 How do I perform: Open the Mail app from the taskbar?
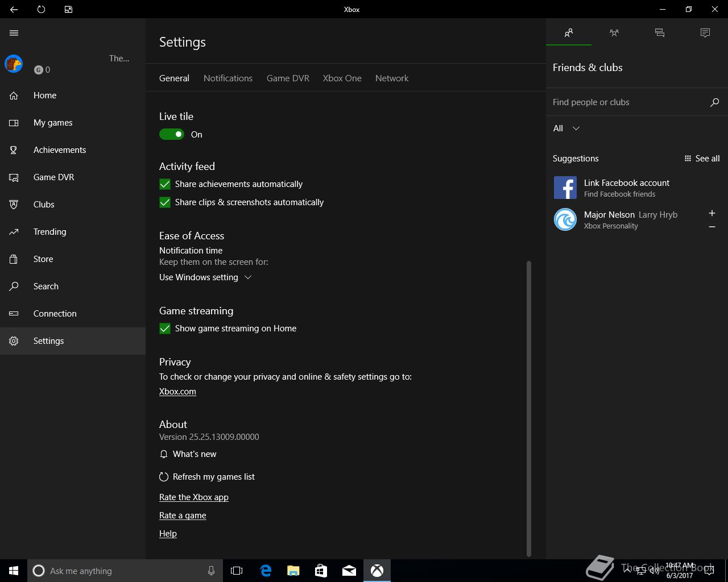pyautogui.click(x=349, y=571)
